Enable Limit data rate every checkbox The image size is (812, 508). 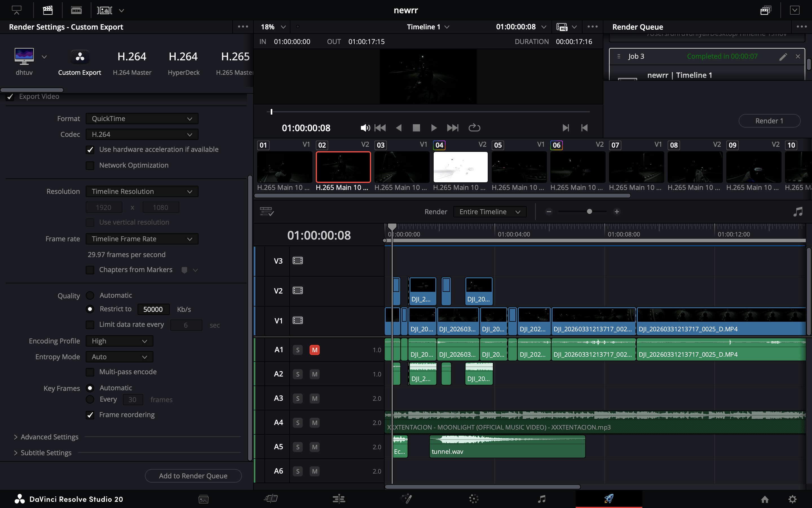click(x=90, y=325)
